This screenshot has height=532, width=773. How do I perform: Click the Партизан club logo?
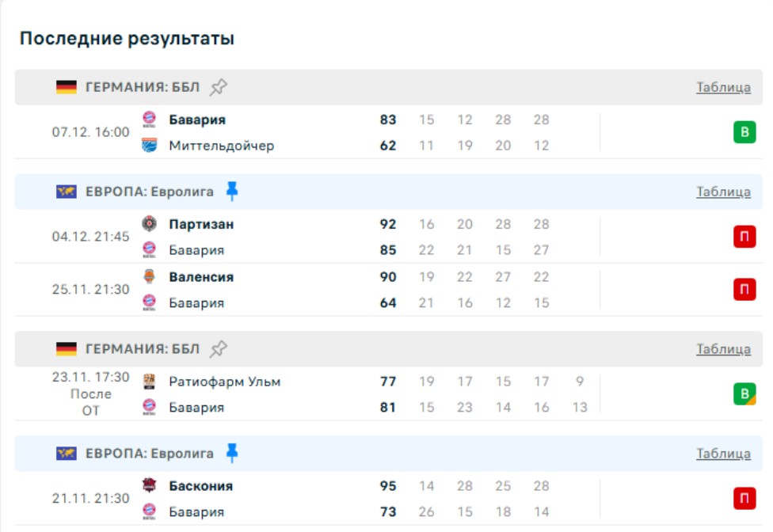point(149,224)
